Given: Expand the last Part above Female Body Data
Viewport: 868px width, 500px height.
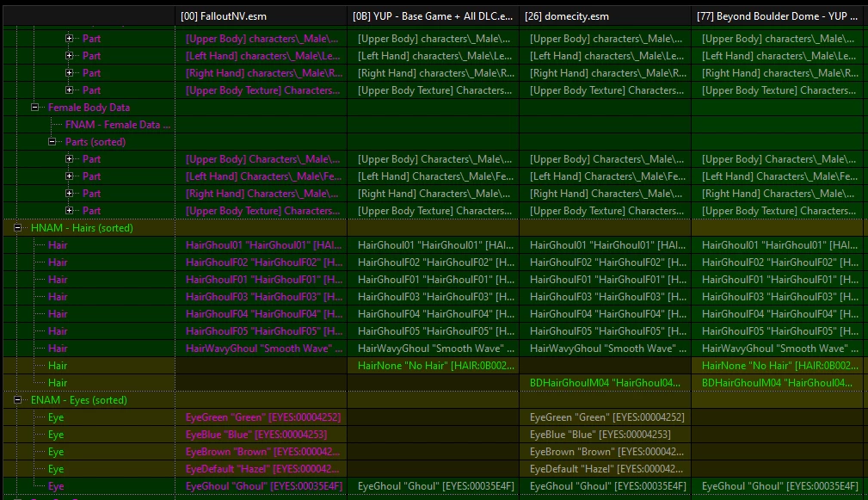Looking at the screenshot, I should coord(69,90).
